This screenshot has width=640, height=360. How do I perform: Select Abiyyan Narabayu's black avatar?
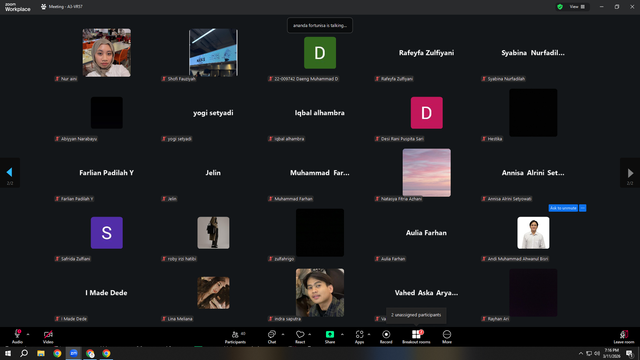pos(107,113)
